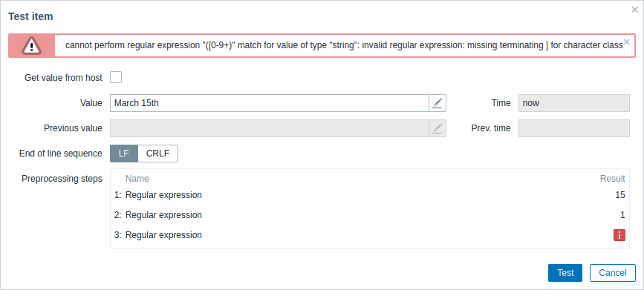Select LF end of line sequence
The height and width of the screenshot is (290, 644).
124,154
